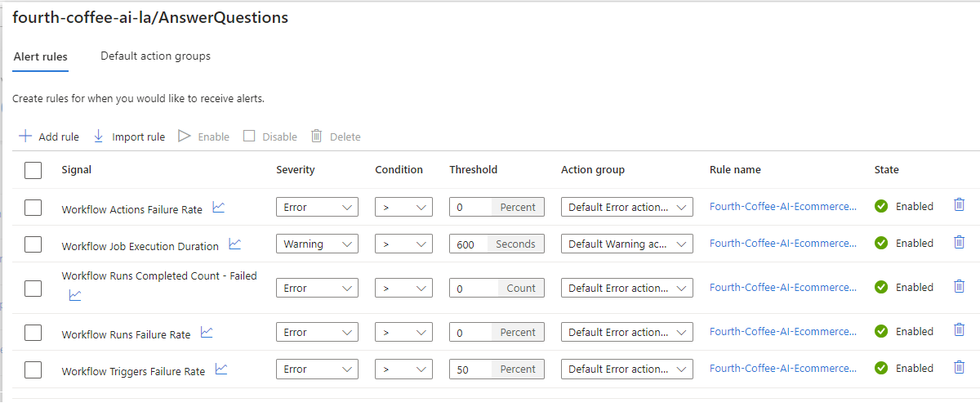Open chart icon for Workflow Runs Failure Rate
This screenshot has height=403, width=980.
point(207,332)
